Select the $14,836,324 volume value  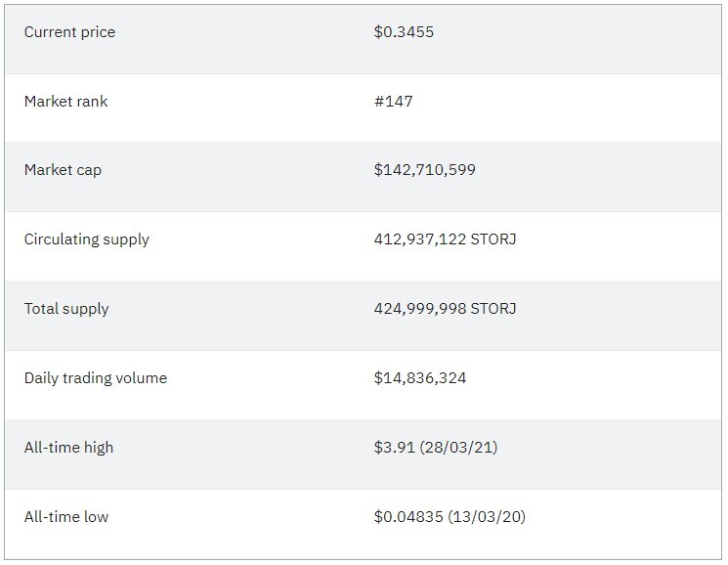[420, 378]
